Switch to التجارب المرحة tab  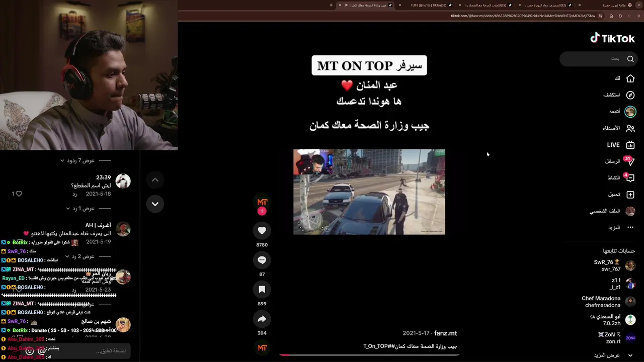click(489, 5)
